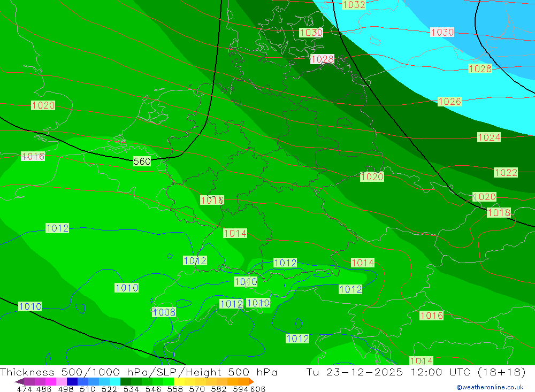
Task: Click the 1008 low pressure label
Action: [x=164, y=312]
